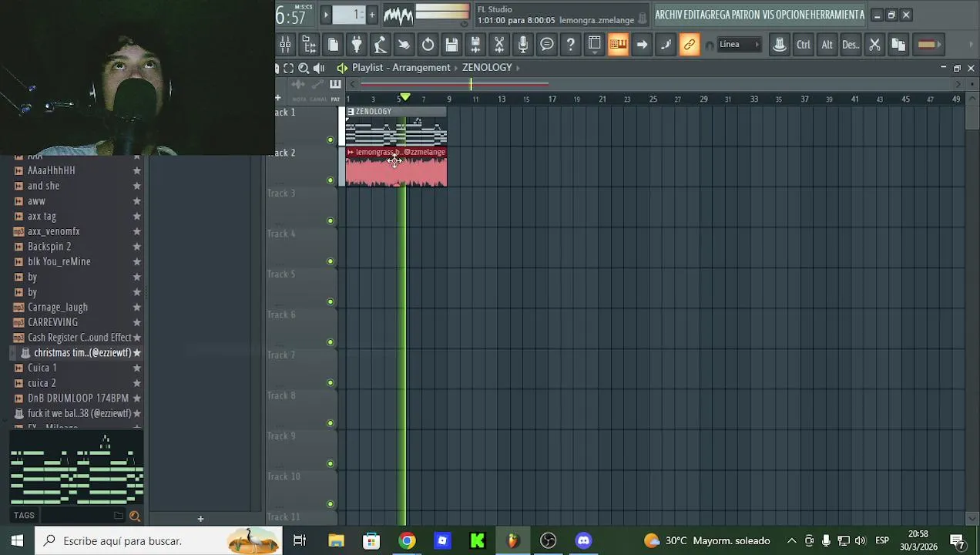Open the mixer from the toolbar
980x555 pixels.
point(285,45)
